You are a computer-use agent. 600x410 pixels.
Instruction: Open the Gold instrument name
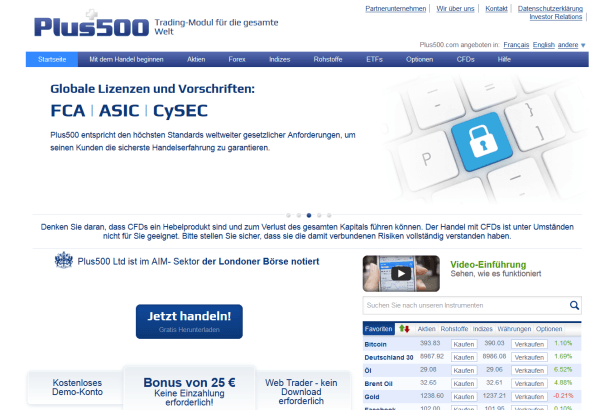372,397
